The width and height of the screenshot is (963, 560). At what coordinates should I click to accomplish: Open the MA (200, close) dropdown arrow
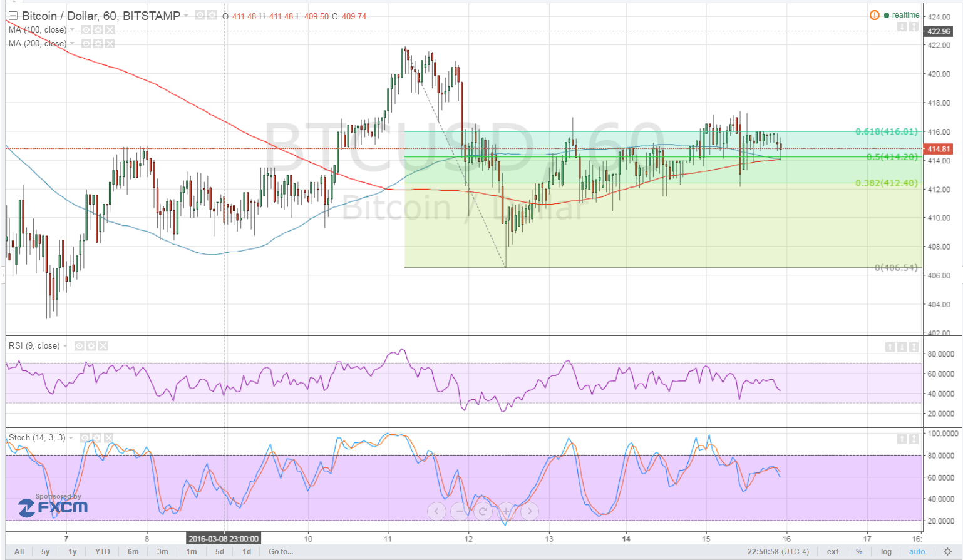pyautogui.click(x=72, y=43)
